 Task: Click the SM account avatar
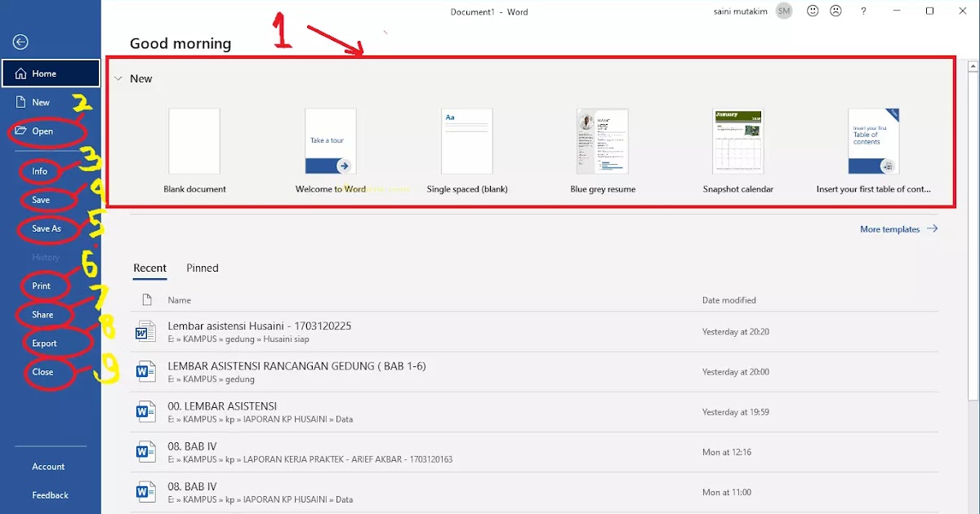tap(784, 11)
